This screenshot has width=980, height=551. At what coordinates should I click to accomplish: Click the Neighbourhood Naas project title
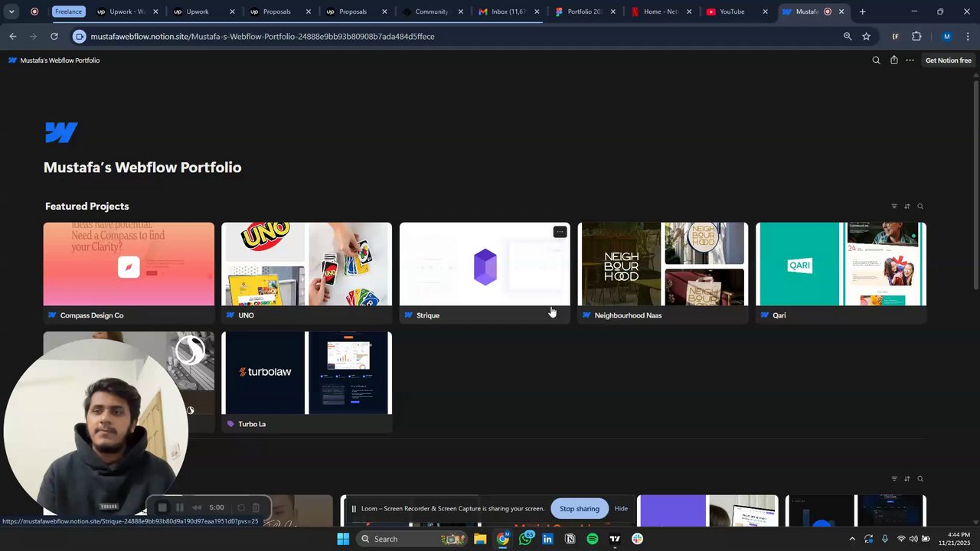(x=628, y=315)
